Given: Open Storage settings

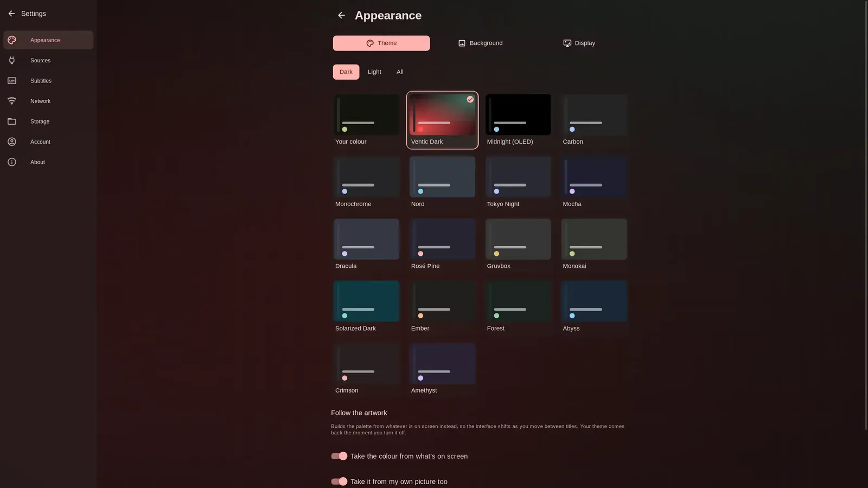Looking at the screenshot, I should tap(48, 121).
